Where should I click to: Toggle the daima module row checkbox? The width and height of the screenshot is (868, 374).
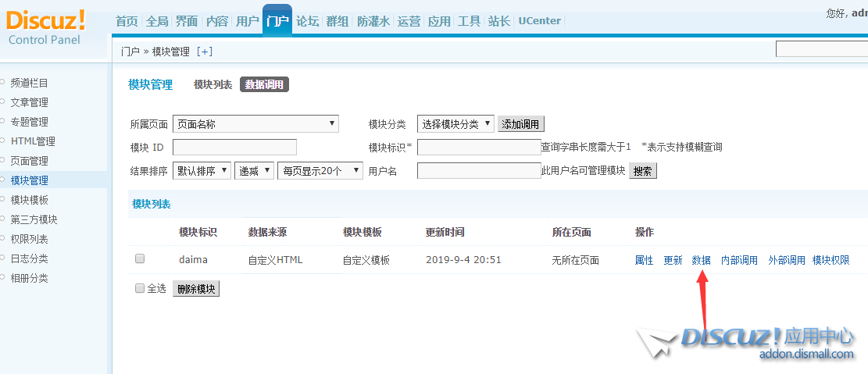[x=140, y=259]
